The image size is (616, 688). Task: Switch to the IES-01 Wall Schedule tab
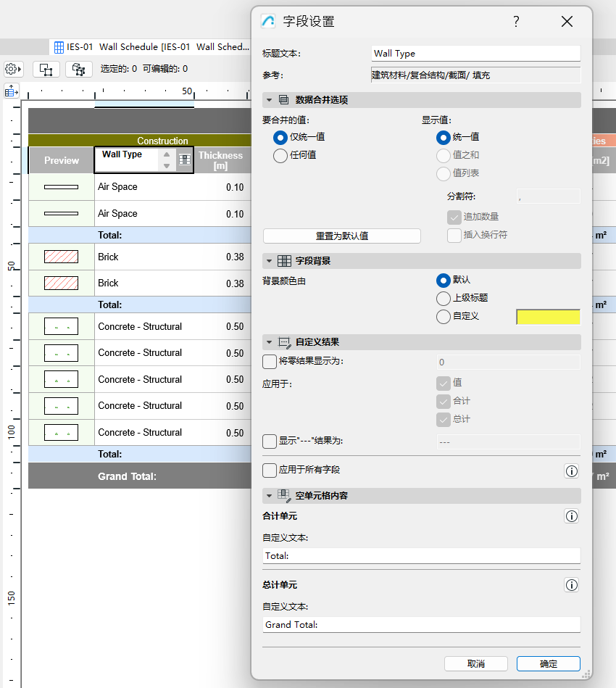coord(145,46)
